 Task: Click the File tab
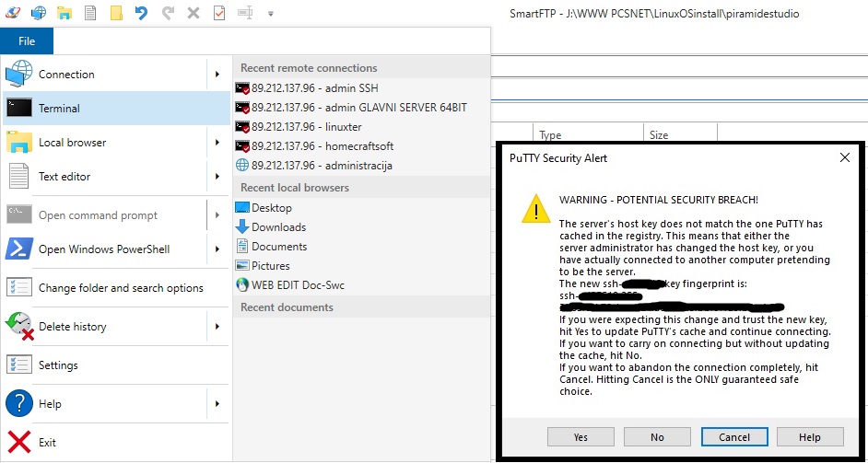pos(27,41)
